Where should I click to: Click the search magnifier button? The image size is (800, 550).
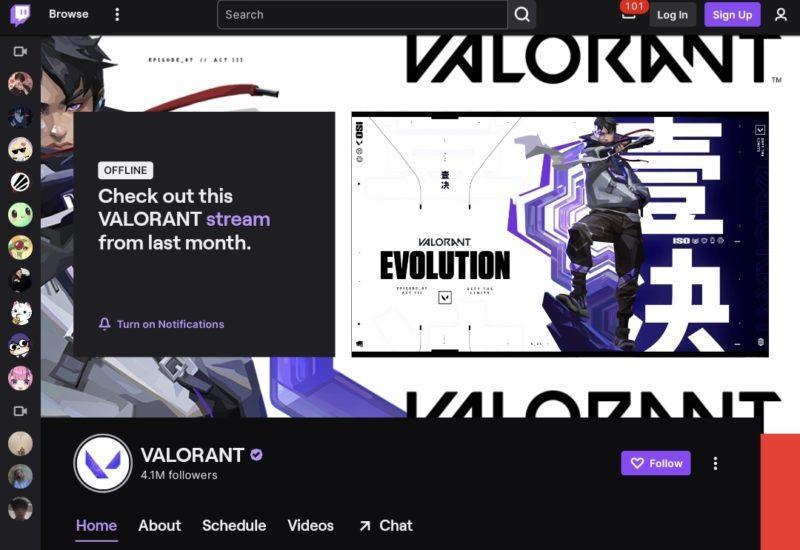click(521, 15)
